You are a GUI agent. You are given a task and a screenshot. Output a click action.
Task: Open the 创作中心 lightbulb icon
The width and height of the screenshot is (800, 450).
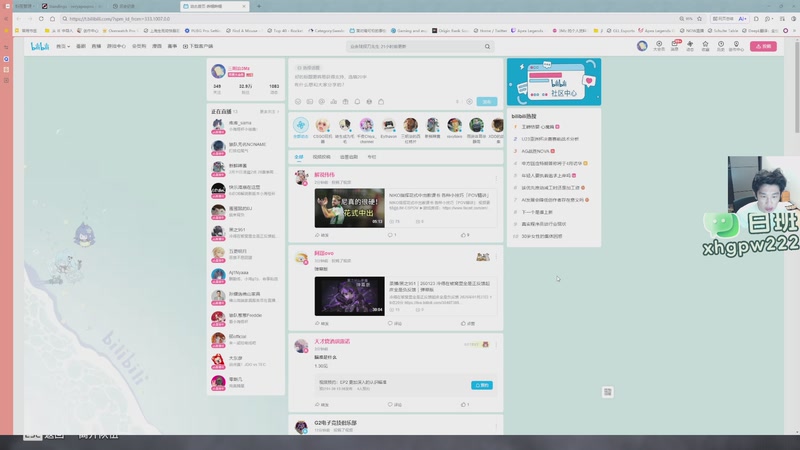[736, 46]
